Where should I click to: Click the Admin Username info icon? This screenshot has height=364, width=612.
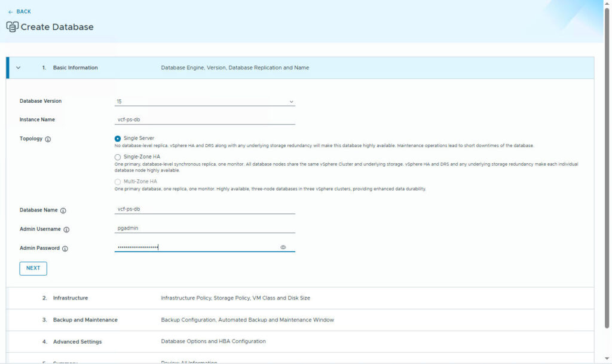tap(66, 230)
